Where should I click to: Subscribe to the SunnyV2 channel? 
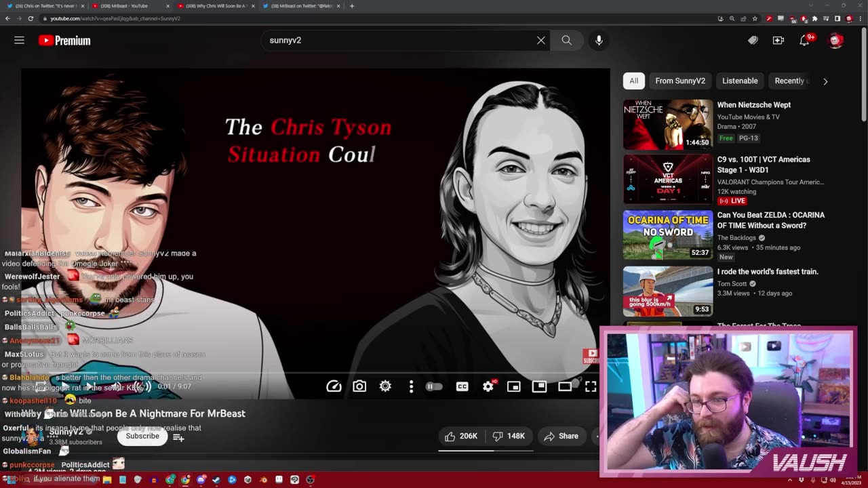(142, 436)
